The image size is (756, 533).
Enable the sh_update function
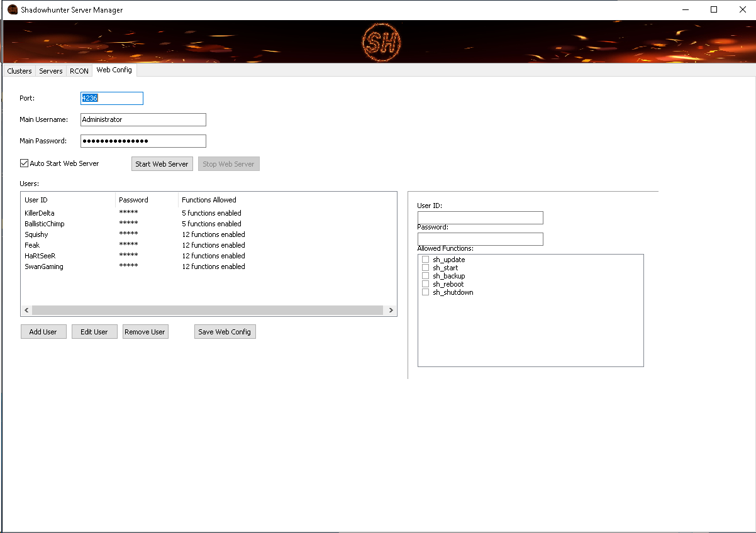tap(425, 259)
